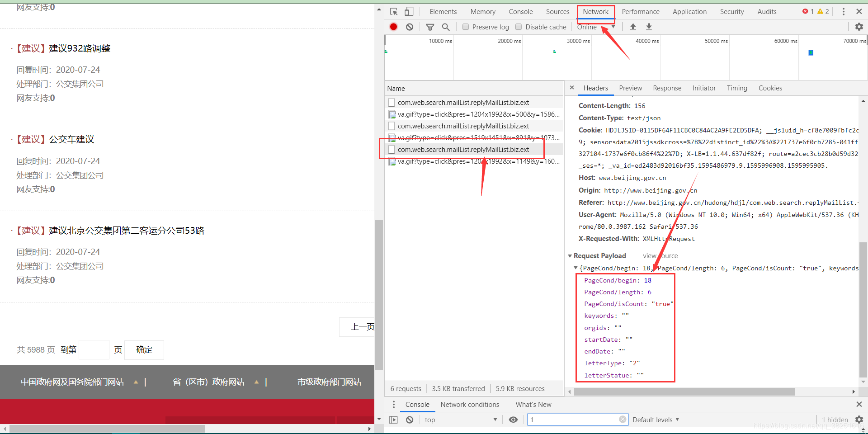Open the Security panel tab

point(732,12)
